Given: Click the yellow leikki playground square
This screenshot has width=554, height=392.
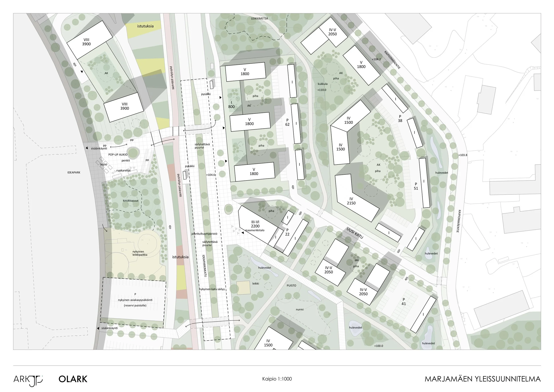Looking at the screenshot, I should click(x=243, y=288).
